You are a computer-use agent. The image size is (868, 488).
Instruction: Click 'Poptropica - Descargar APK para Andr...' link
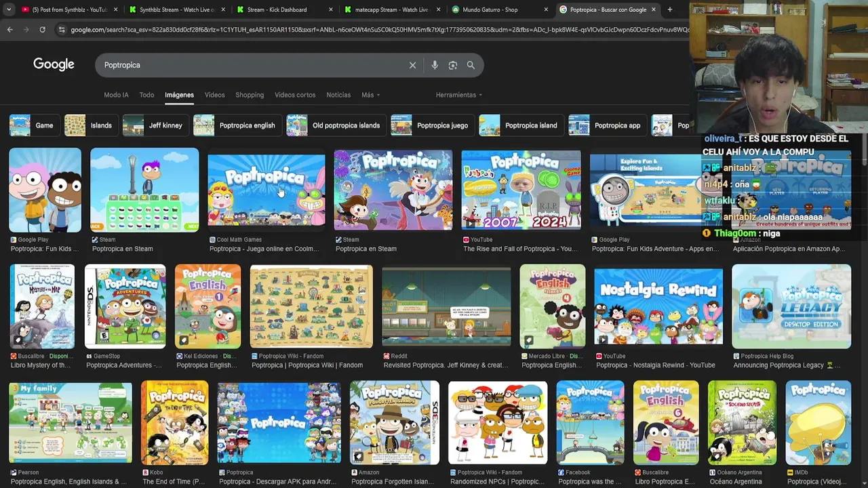pyautogui.click(x=278, y=482)
